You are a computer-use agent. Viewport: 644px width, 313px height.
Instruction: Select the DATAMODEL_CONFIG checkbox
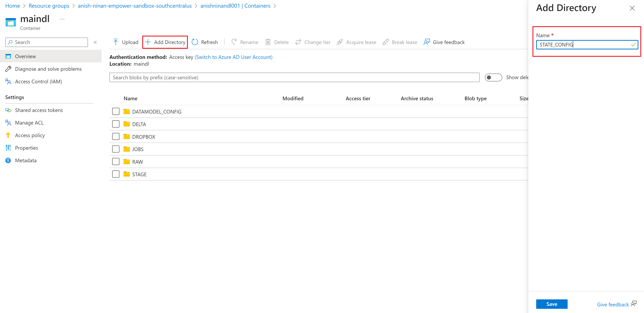tap(116, 111)
